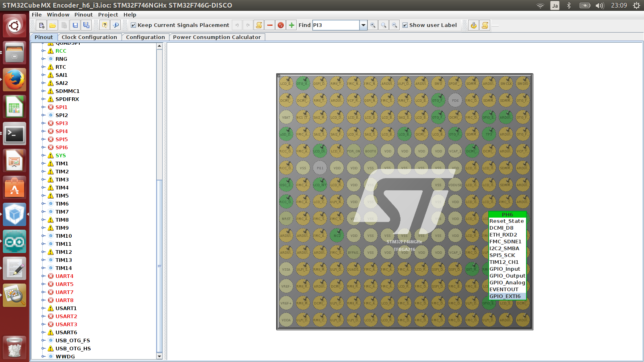Expand the TIM12 tree node

[43, 252]
